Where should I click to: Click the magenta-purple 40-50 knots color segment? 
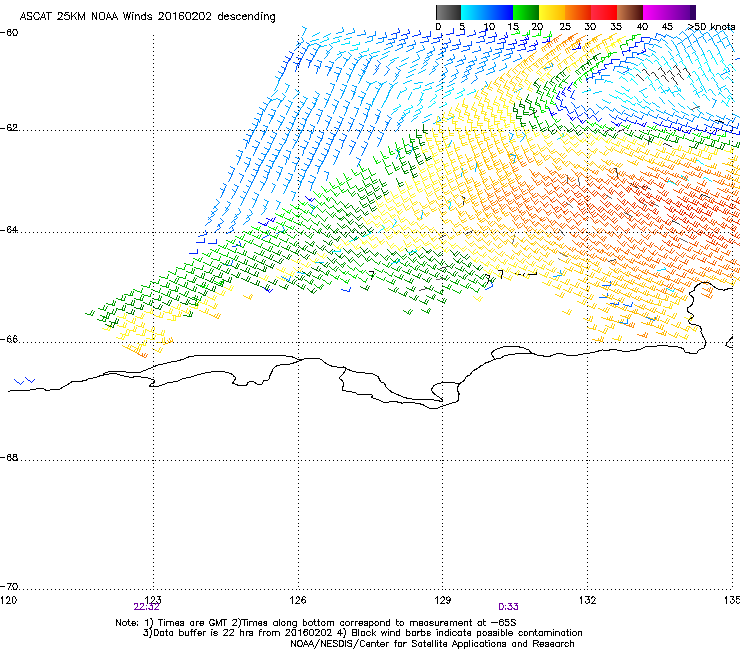click(x=669, y=12)
